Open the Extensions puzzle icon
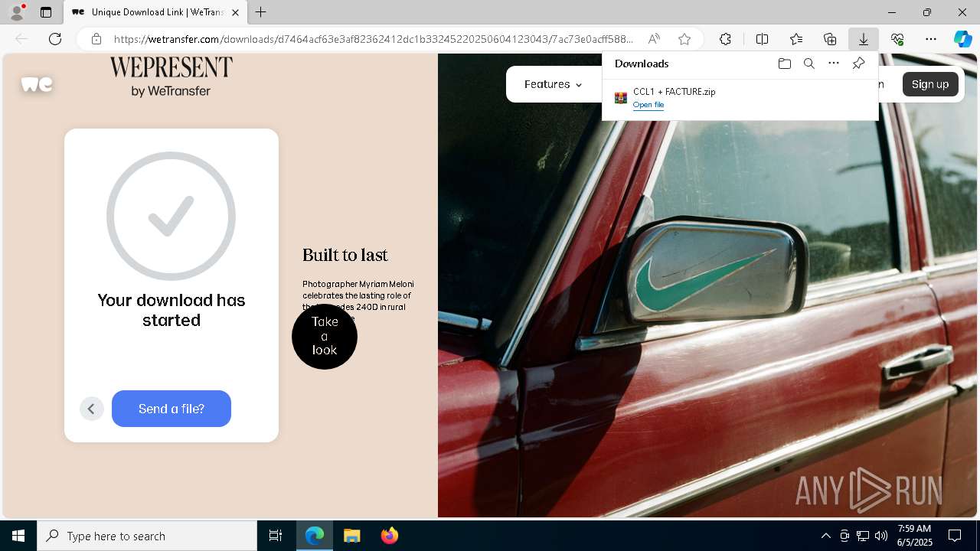 coord(725,39)
